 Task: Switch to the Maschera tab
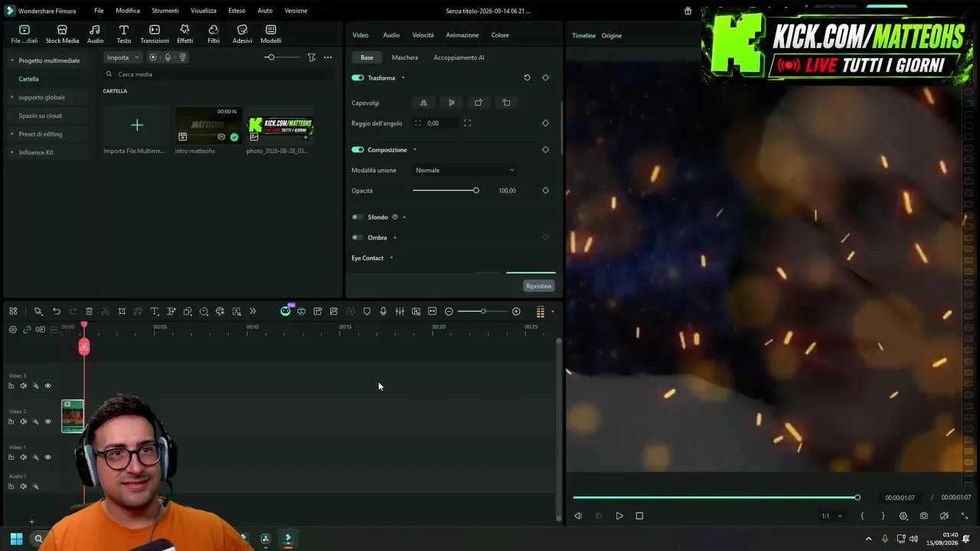[x=404, y=57]
